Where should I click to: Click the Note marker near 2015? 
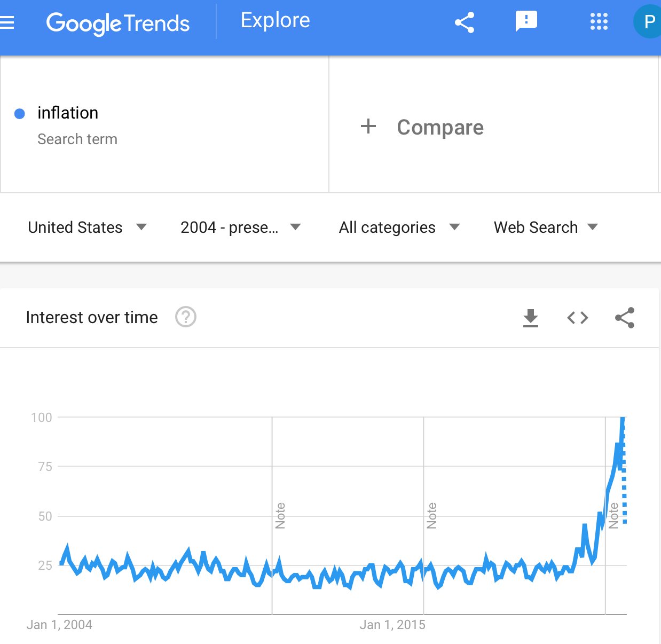pos(432,516)
